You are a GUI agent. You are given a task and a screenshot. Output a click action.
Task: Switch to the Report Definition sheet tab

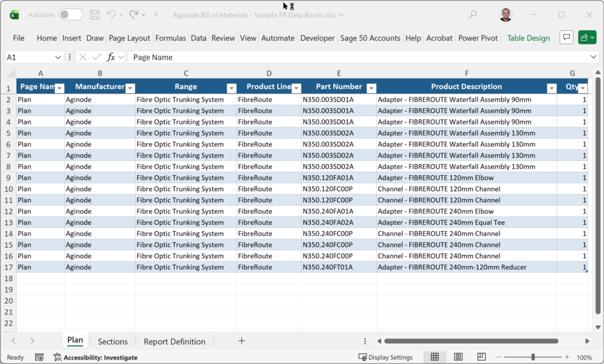point(175,342)
